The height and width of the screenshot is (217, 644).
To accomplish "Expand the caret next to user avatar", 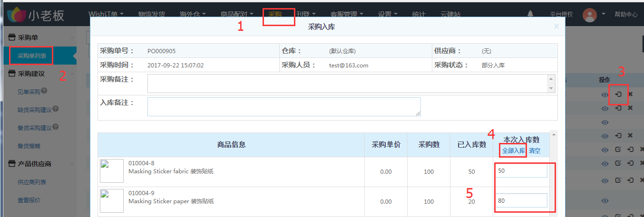I will tap(604, 14).
